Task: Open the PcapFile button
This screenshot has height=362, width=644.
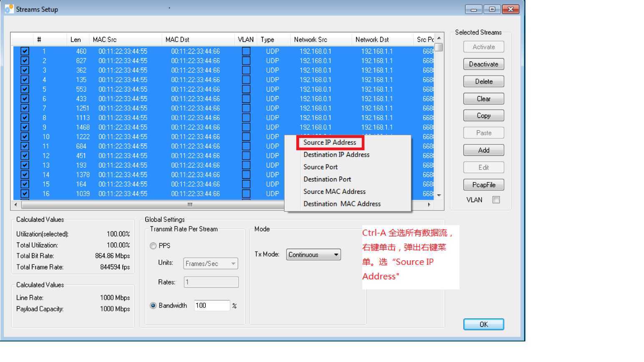Action: (483, 185)
